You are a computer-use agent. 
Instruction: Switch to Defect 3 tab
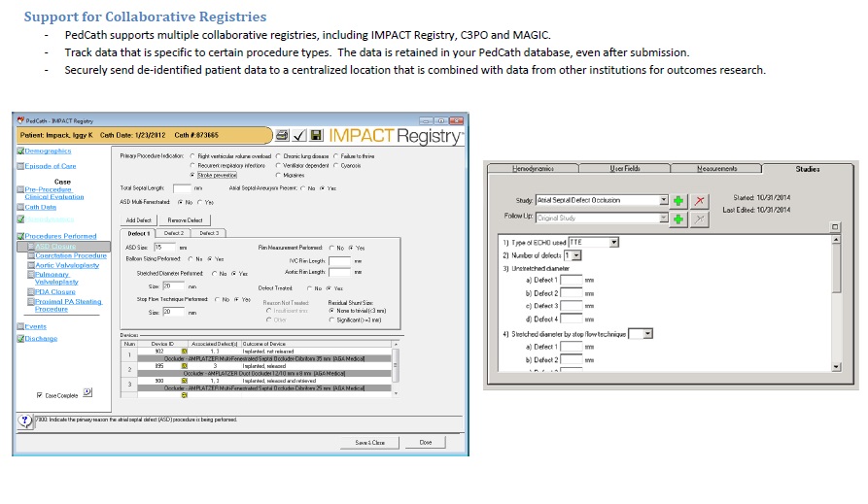point(209,233)
